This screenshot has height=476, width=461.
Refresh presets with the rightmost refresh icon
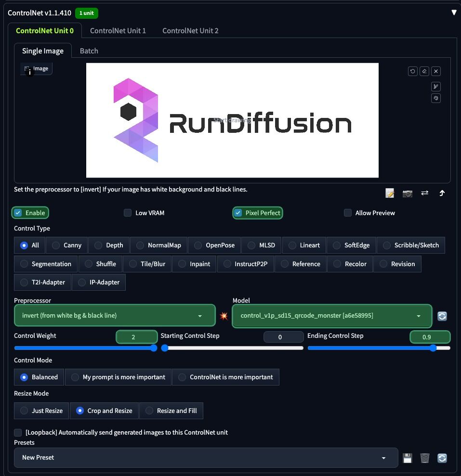click(x=442, y=458)
